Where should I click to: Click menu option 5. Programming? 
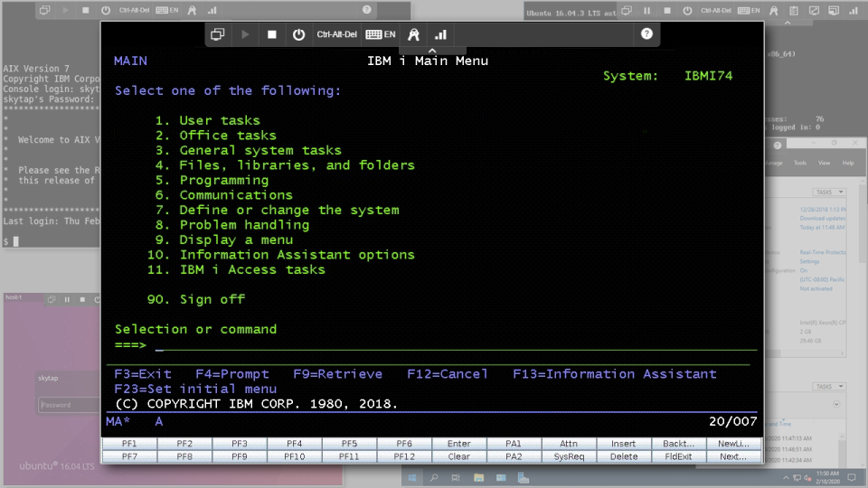212,181
